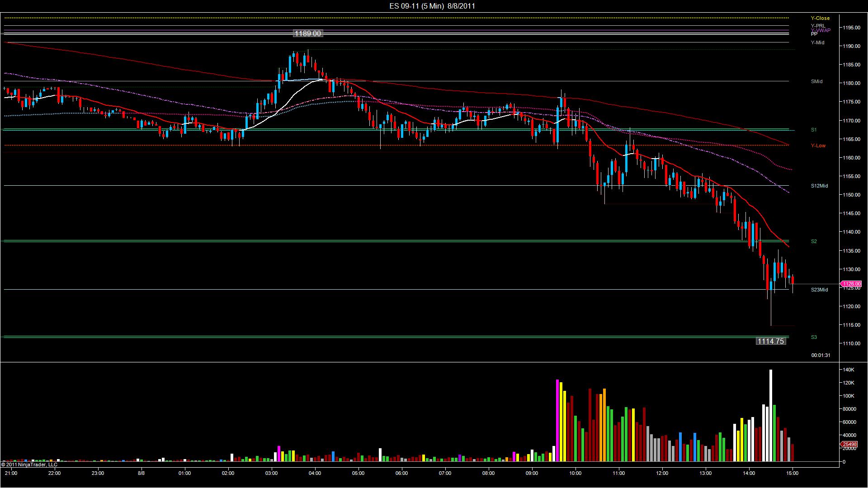Click 60000 on the volume axis
Image resolution: width=868 pixels, height=488 pixels.
(849, 422)
